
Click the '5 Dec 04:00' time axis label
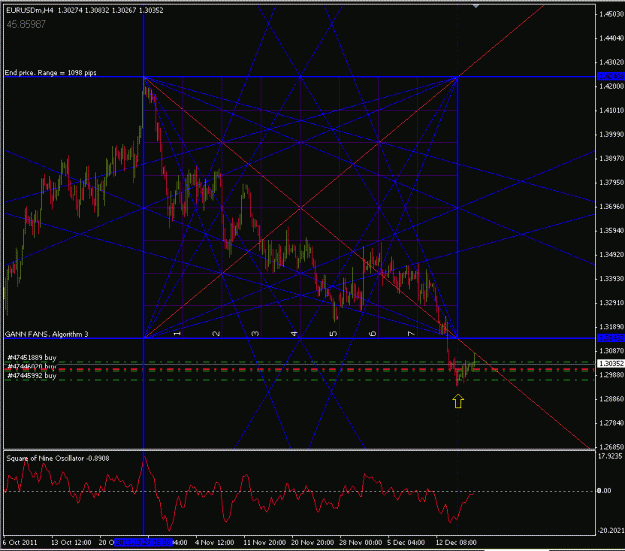(406, 543)
